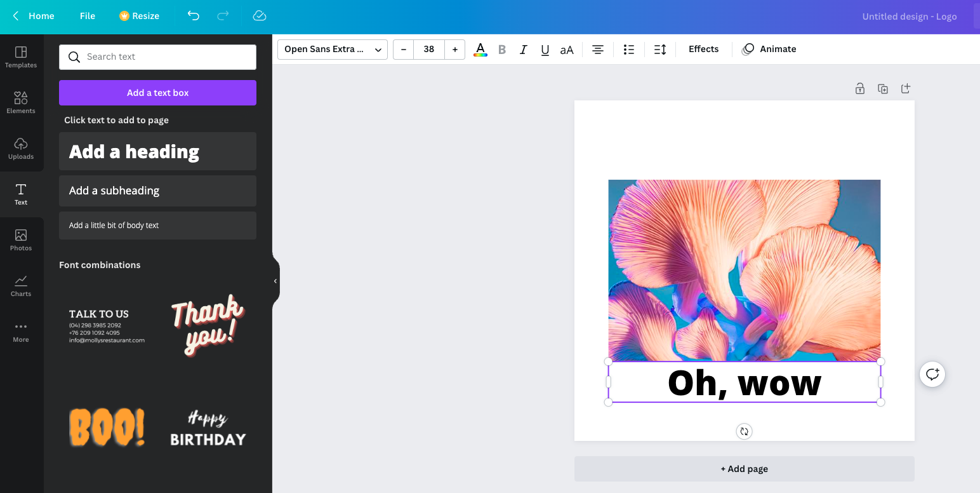
Task: Duplicate the page using copy icon
Action: tap(882, 88)
